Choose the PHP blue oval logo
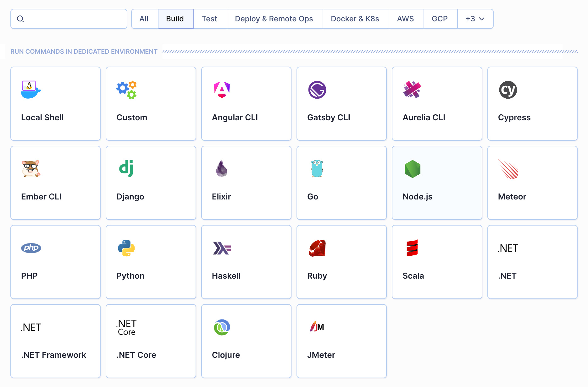Image resolution: width=588 pixels, height=387 pixels. [31, 248]
